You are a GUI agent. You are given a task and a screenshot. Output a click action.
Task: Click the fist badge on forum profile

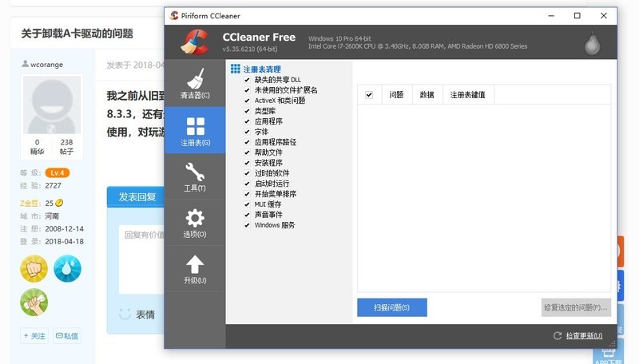click(x=34, y=269)
